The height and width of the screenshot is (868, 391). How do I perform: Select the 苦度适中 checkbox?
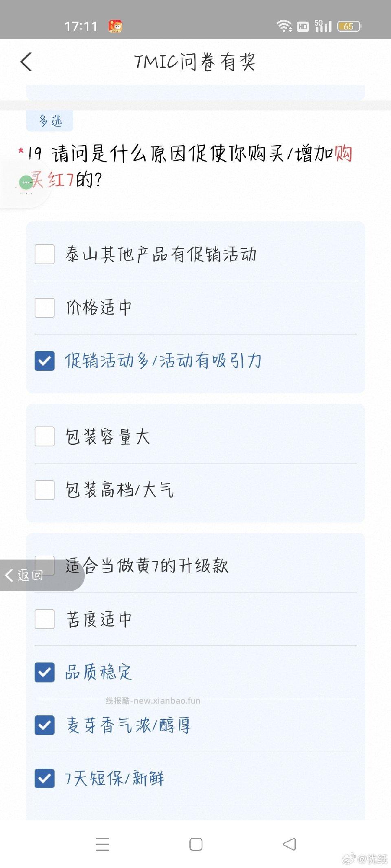44,619
